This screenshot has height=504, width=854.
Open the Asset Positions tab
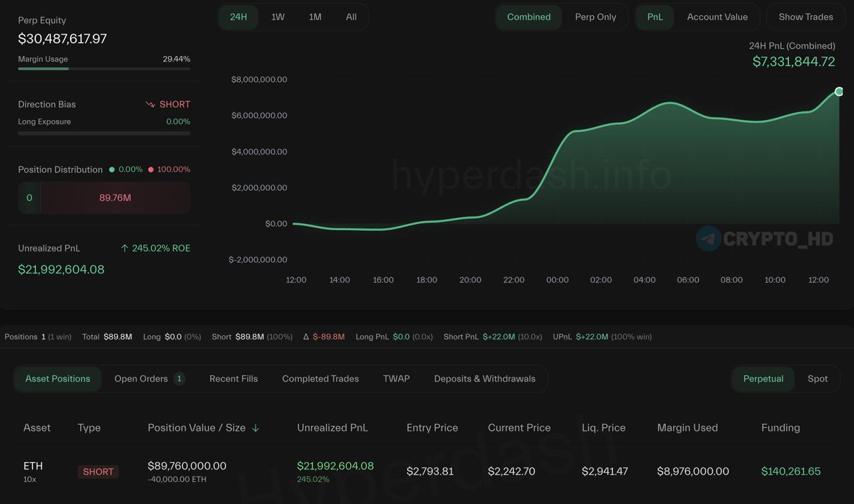[x=57, y=379]
